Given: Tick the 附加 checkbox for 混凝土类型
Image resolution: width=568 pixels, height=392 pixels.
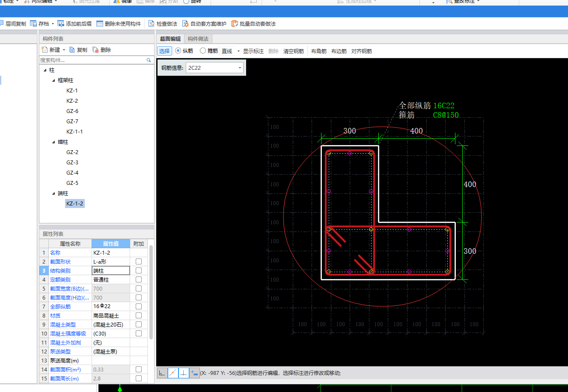Looking at the screenshot, I should click(139, 324).
